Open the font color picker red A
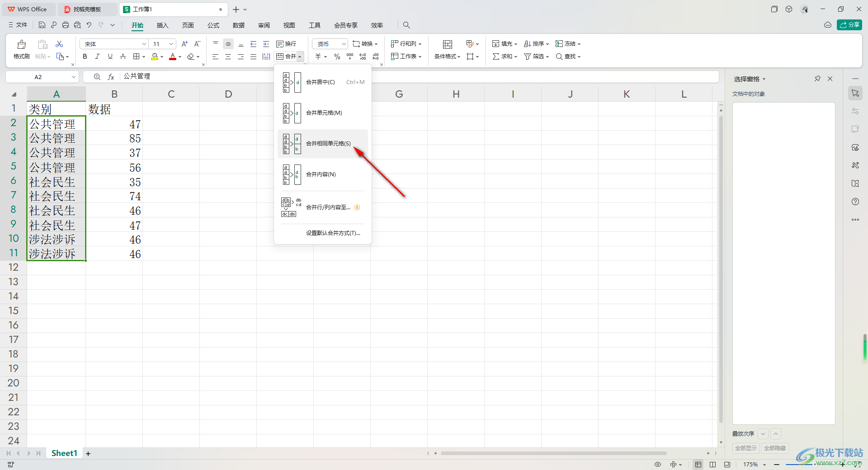 pyautogui.click(x=173, y=56)
